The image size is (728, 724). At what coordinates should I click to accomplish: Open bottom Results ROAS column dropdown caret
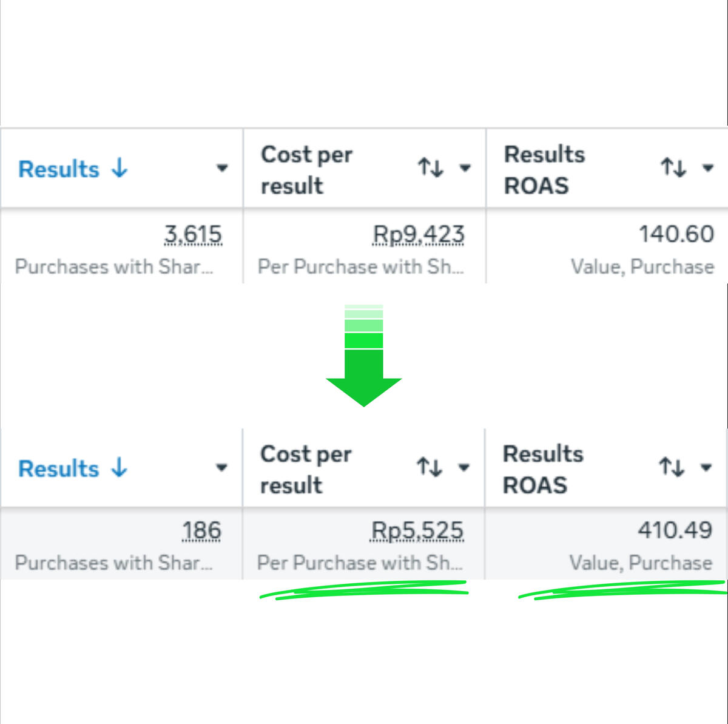706,468
